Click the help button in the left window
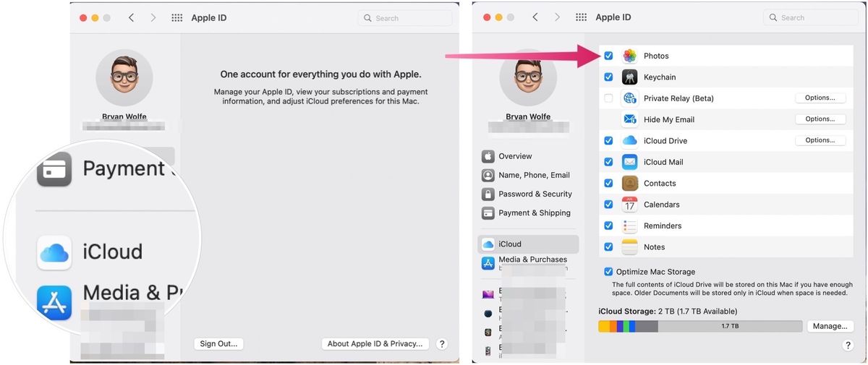 [x=443, y=345]
